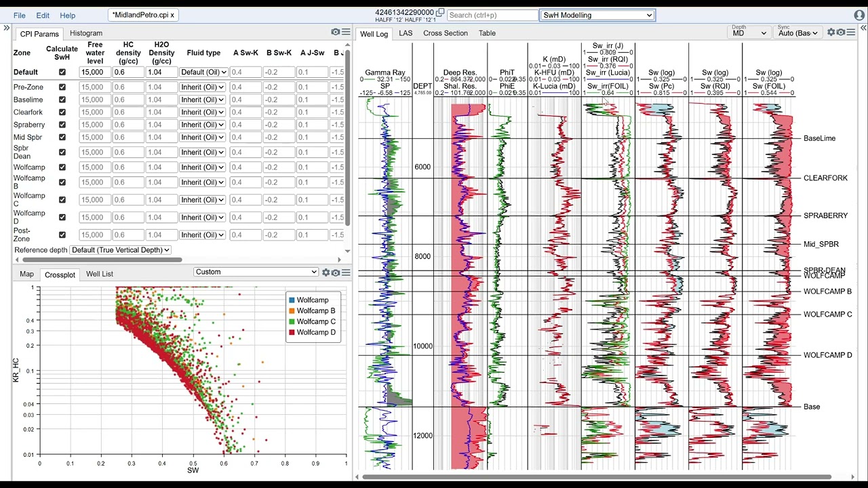Viewport: 868px width, 488px height.
Task: Close the MidlandPetro.cpi file tab
Action: [172, 15]
